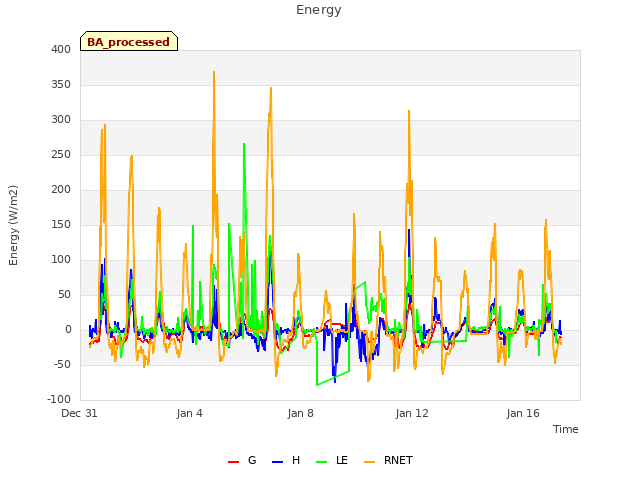Click the -100 y-axis tick label

tap(59, 399)
